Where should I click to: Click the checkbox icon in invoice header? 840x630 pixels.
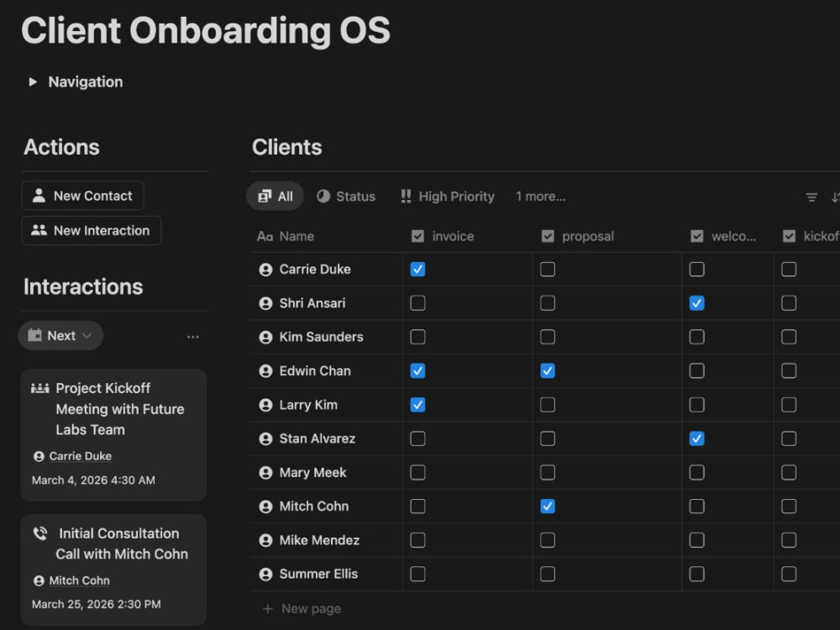(x=417, y=236)
